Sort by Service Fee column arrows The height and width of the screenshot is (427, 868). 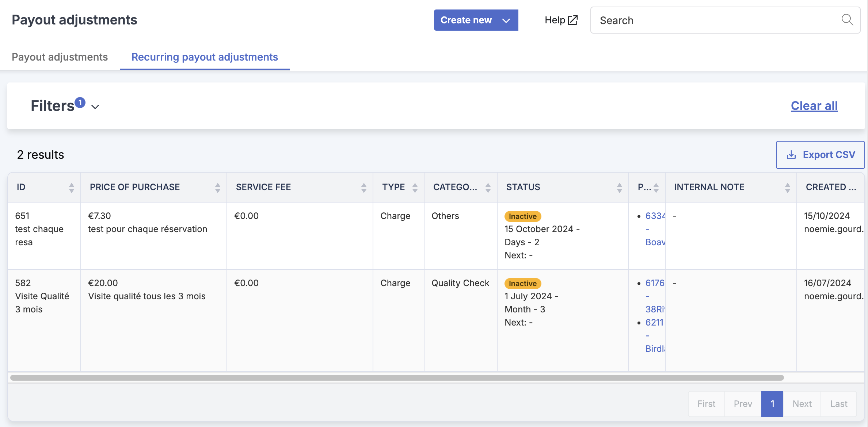click(364, 188)
